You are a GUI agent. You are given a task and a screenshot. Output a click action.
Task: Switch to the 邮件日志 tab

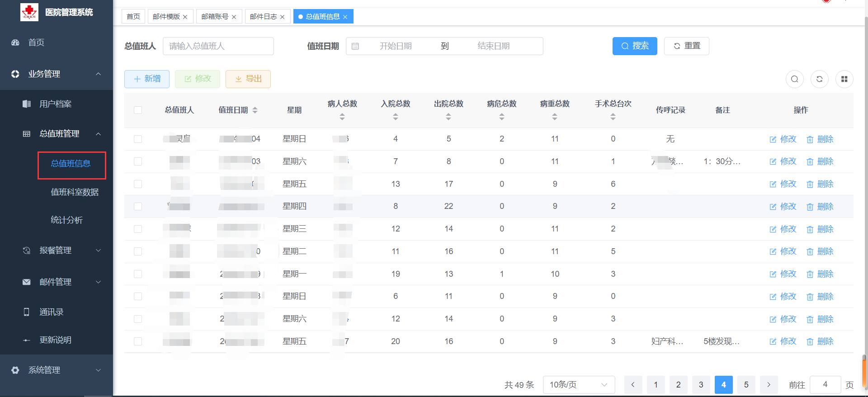coord(263,17)
